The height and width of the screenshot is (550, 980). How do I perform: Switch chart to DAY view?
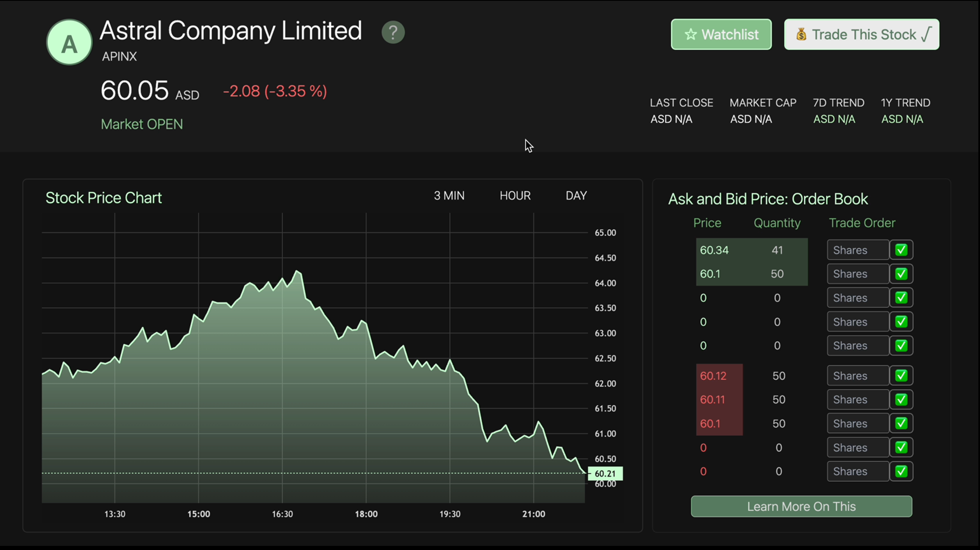pos(576,195)
